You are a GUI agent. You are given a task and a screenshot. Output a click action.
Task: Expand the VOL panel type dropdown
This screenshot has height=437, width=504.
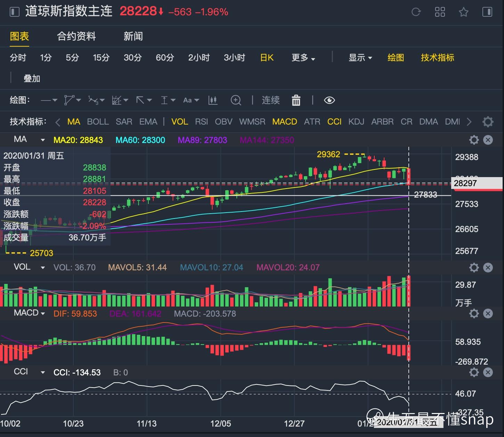click(x=43, y=268)
